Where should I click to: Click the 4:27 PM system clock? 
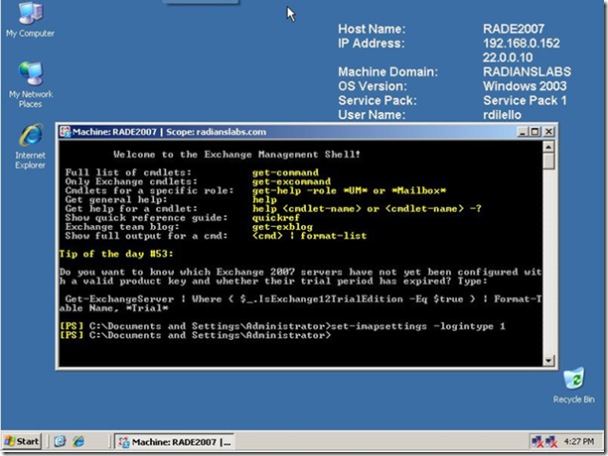(582, 441)
